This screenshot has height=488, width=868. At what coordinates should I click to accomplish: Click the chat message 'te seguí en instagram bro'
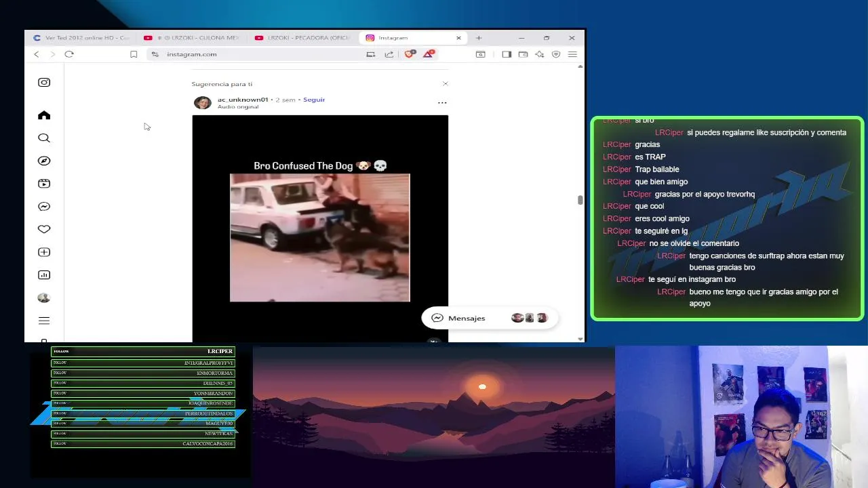tap(692, 279)
